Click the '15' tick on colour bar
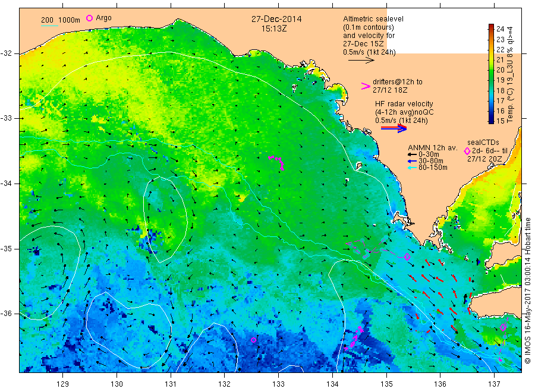Image resolution: width=535 pixels, height=392 pixels. [500, 121]
